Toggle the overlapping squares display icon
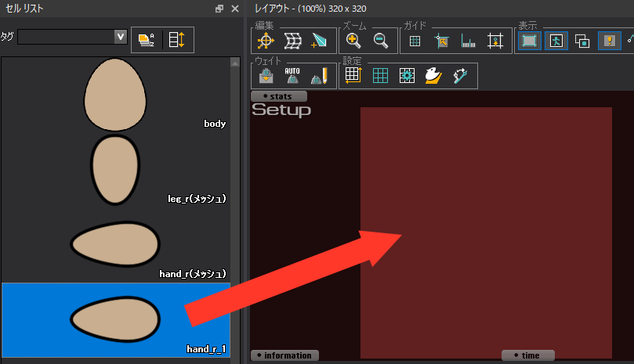Image resolution: width=634 pixels, height=364 pixels. coord(582,41)
